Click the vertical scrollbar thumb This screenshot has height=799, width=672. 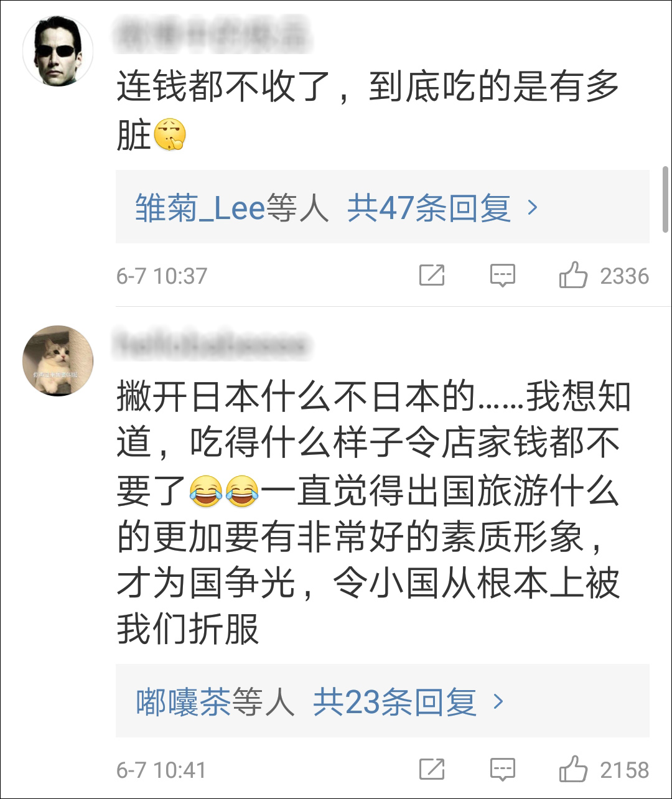[x=666, y=199]
